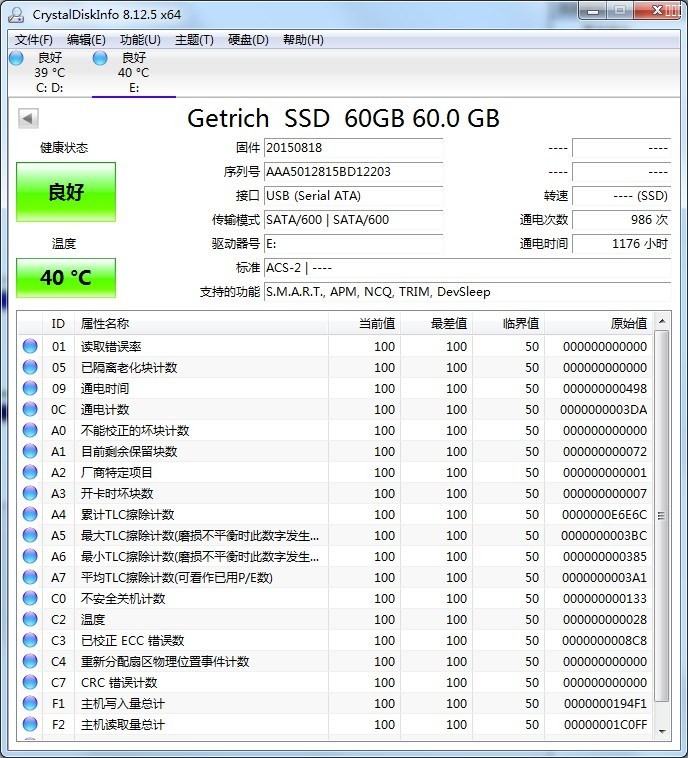Click the status icon for A5 row
Viewport: 688px width, 758px height.
30,535
